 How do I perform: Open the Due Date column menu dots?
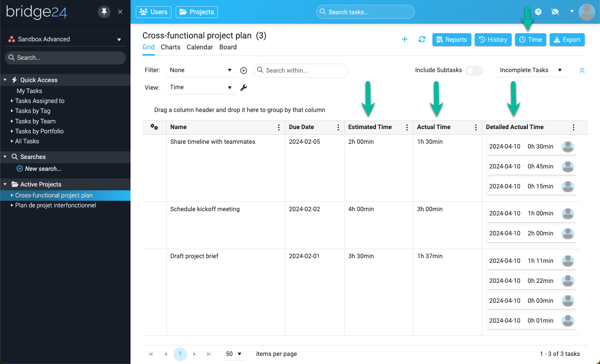(x=338, y=127)
